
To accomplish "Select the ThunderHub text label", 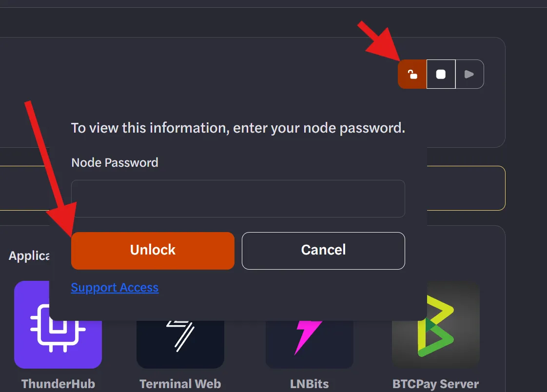I will tap(58, 384).
